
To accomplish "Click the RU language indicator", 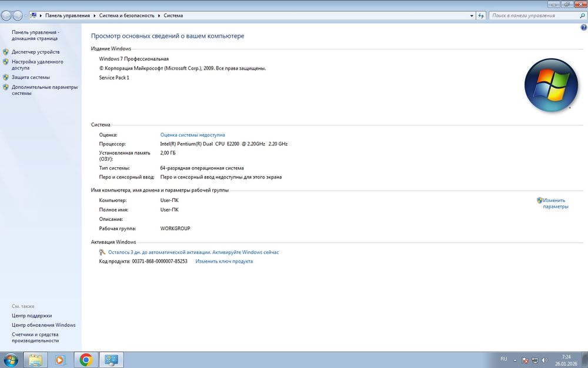I will click(504, 359).
